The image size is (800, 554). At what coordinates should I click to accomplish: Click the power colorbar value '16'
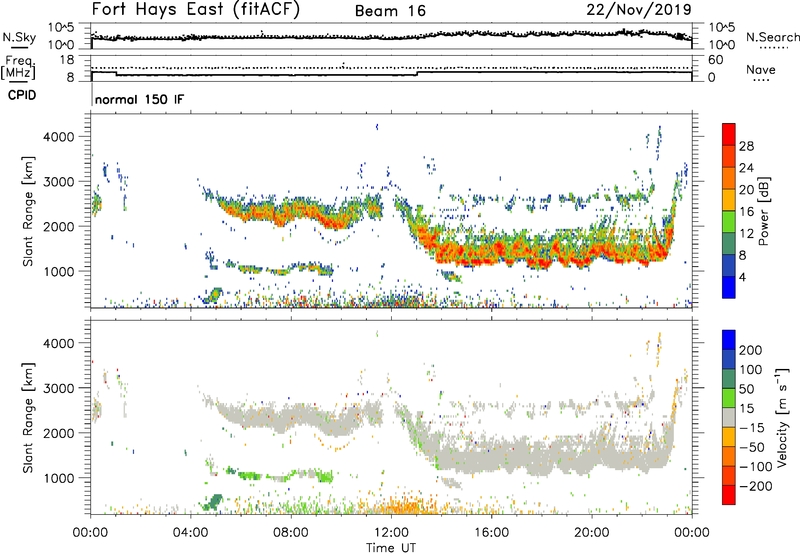746,212
